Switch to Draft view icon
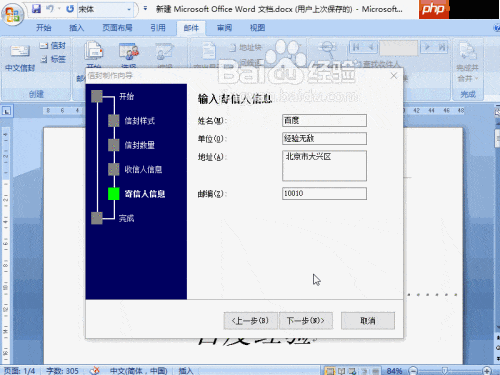The height and width of the screenshot is (375, 500). [x=375, y=371]
